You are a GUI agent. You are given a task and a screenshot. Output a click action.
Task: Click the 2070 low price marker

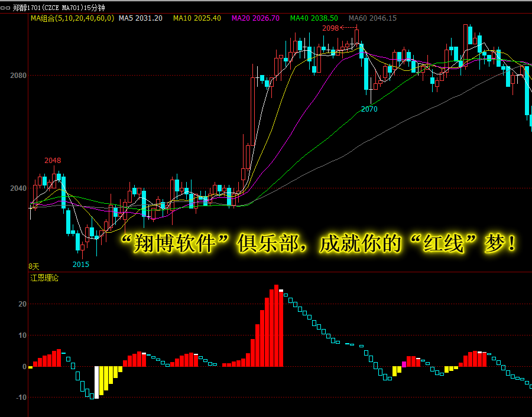coord(369,109)
